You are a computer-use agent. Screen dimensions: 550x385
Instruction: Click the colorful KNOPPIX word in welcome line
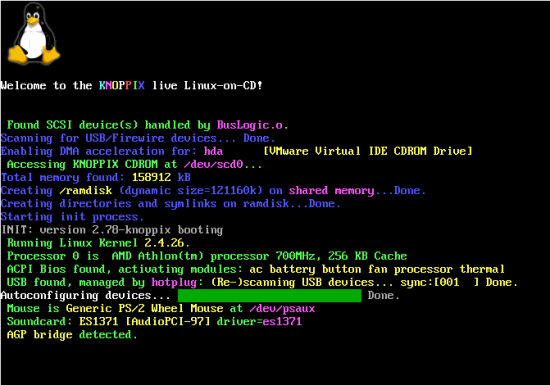[x=122, y=86]
